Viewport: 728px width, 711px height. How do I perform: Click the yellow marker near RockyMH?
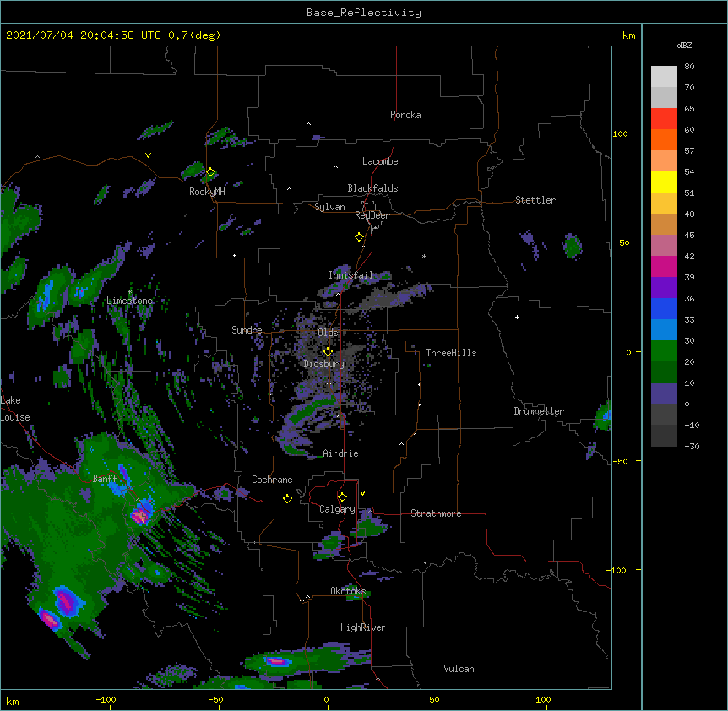pos(210,172)
